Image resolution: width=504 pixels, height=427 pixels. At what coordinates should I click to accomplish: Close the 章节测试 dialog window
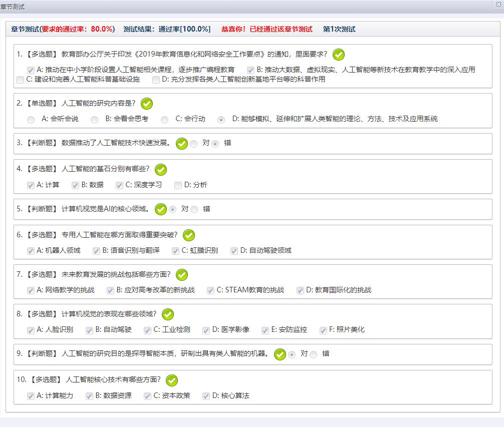498,4
